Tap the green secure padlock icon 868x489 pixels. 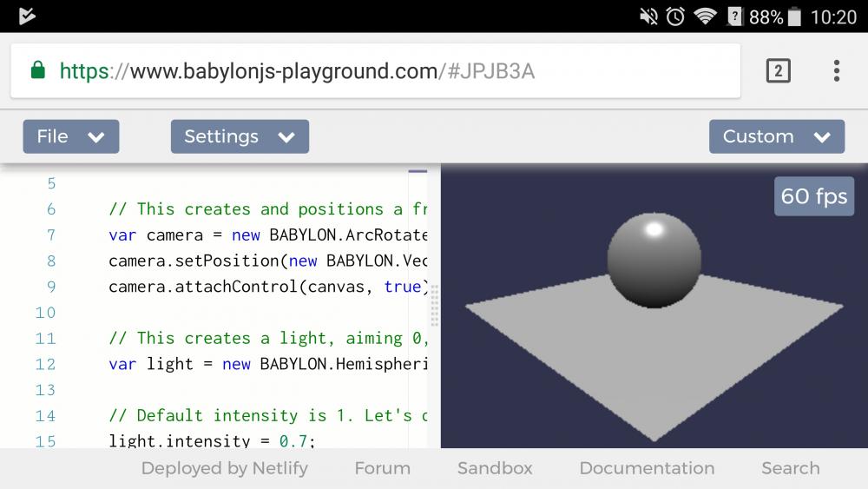37,70
